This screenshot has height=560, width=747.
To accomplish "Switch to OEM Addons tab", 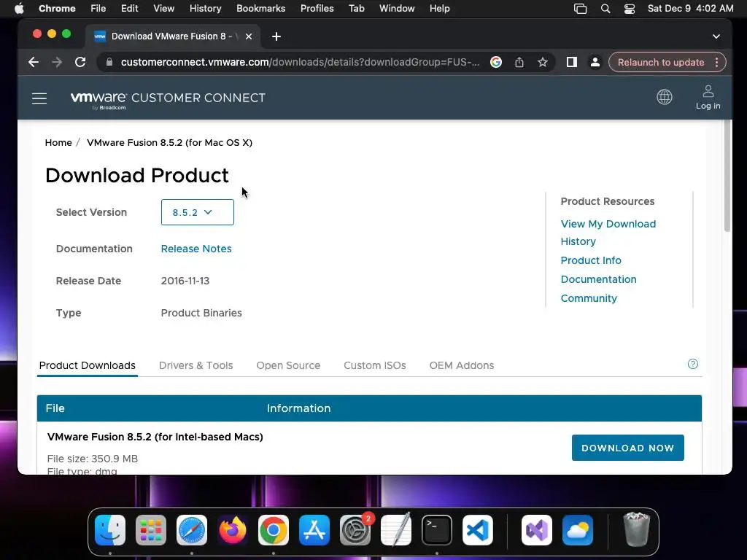I will coord(462,366).
